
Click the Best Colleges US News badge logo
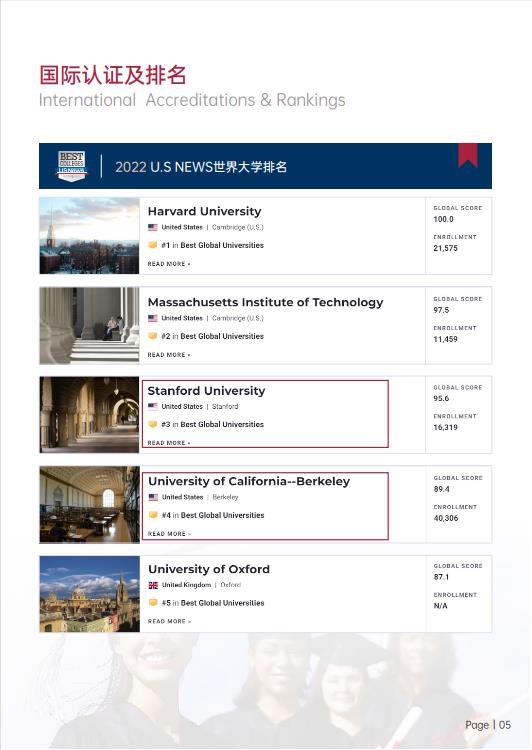[x=72, y=166]
